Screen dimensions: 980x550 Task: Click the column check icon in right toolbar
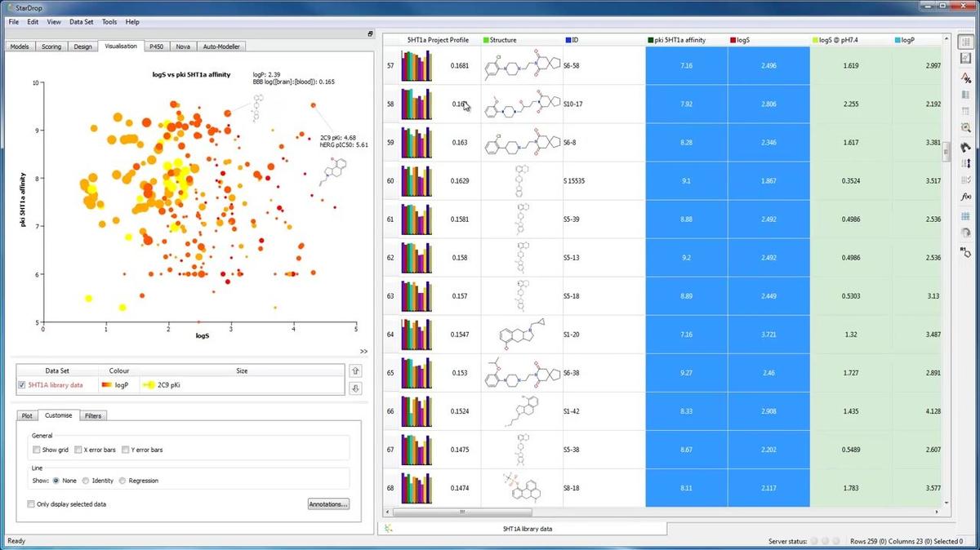pyautogui.click(x=966, y=180)
